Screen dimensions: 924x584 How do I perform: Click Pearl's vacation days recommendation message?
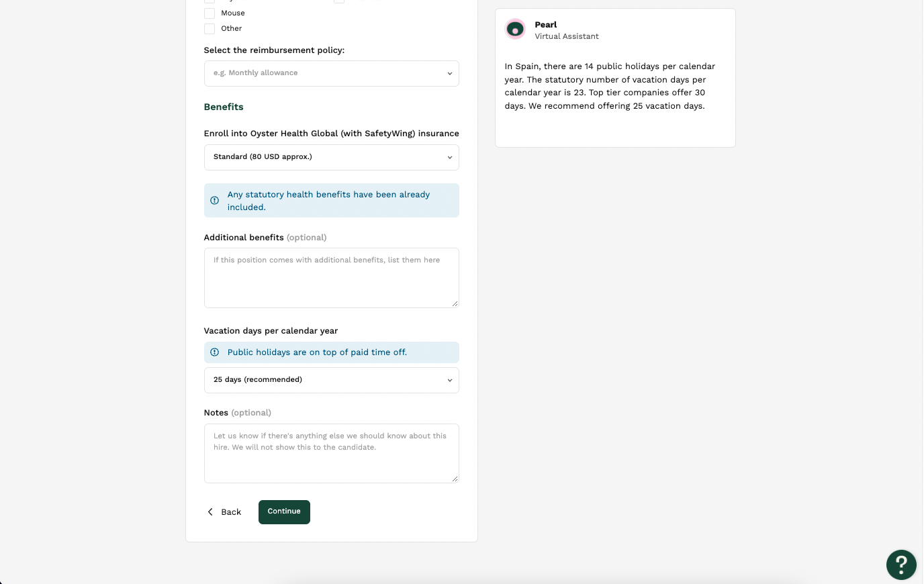coord(610,86)
